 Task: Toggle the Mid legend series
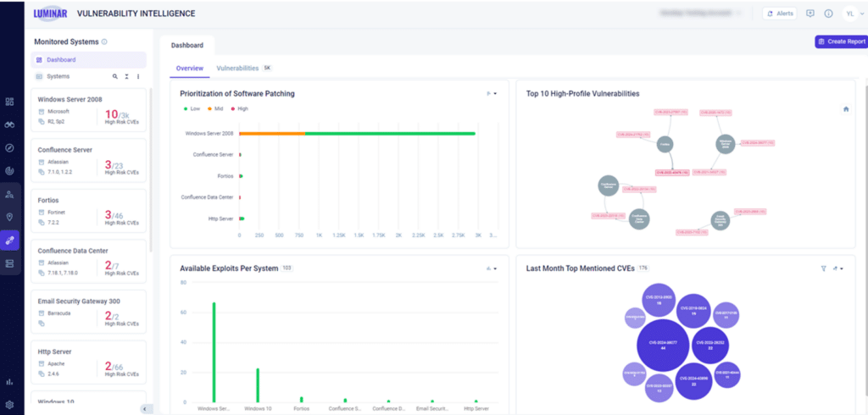[216, 109]
